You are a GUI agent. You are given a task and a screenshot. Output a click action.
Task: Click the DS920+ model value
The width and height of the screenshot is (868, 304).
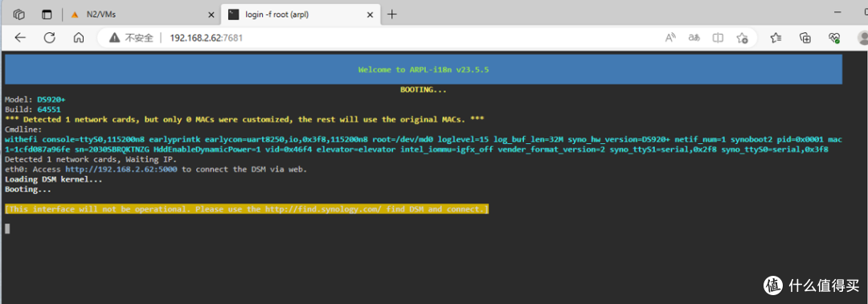pos(51,100)
